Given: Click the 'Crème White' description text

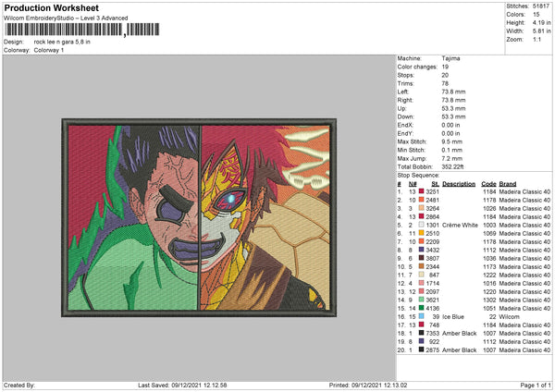Looking at the screenshot, I should (x=460, y=225).
